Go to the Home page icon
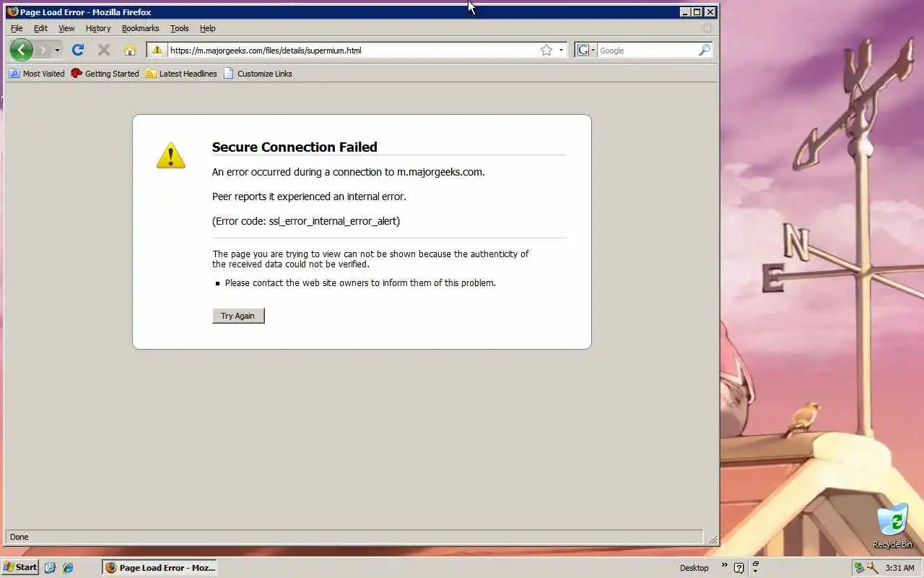The image size is (924, 578). coord(130,50)
